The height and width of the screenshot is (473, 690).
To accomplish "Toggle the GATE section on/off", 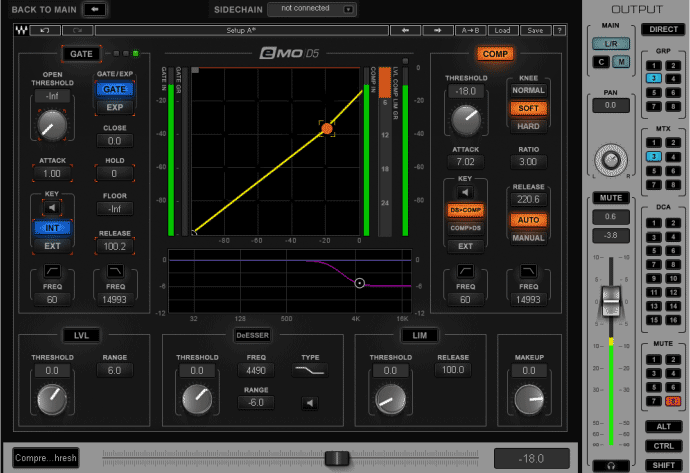I will [81, 54].
